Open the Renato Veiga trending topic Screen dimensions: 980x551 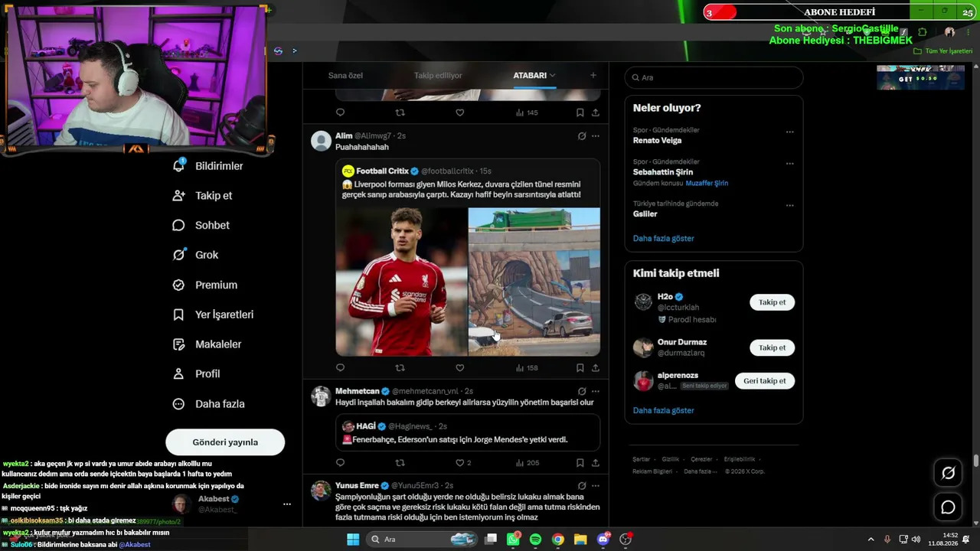(657, 141)
